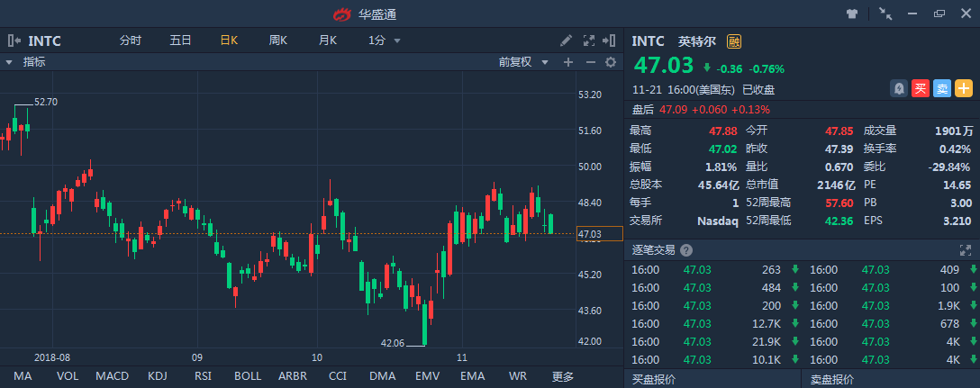Image resolution: width=980 pixels, height=388 pixels.
Task: Click the trade row with volume 12.7K
Action: coord(712,324)
